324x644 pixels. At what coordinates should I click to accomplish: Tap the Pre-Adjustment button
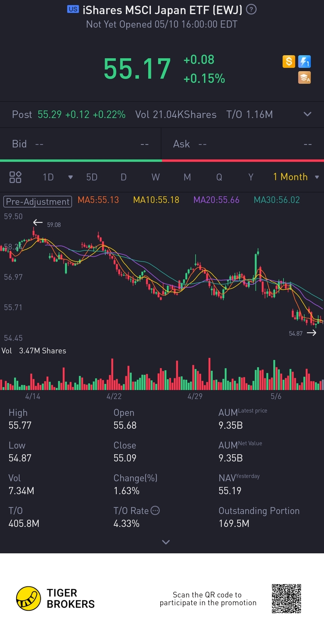click(x=37, y=201)
